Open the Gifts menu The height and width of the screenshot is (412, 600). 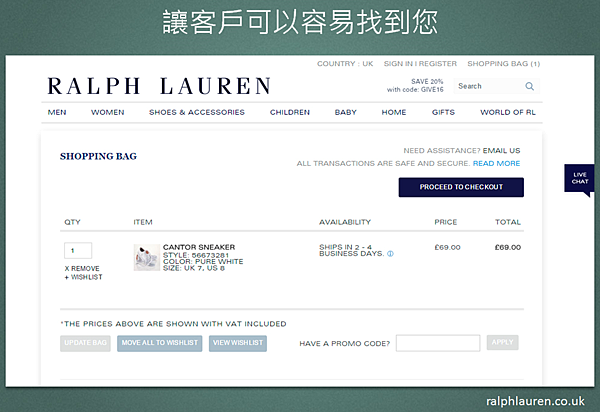443,112
